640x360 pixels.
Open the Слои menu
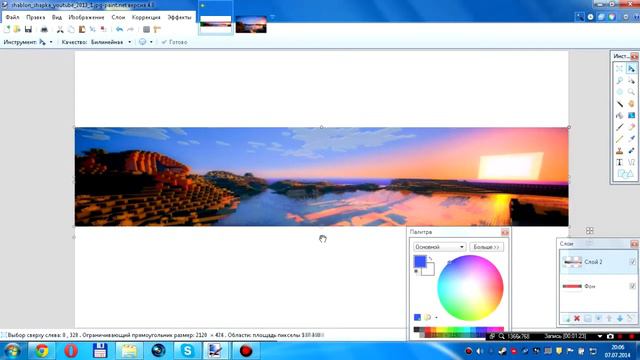click(x=118, y=17)
